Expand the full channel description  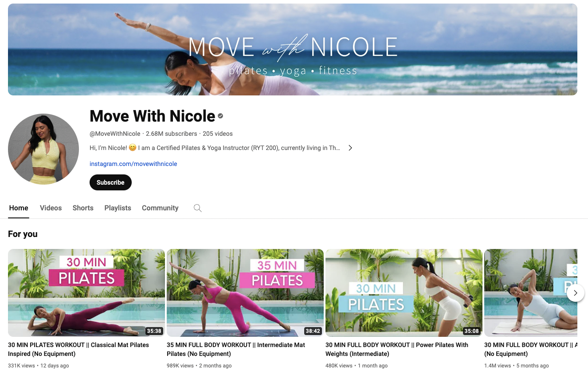(350, 147)
